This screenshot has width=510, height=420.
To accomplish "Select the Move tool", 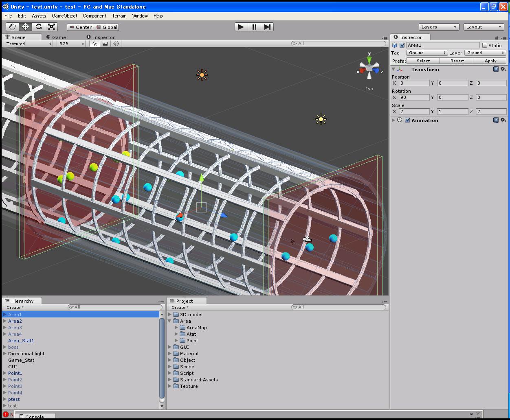I will pyautogui.click(x=25, y=27).
